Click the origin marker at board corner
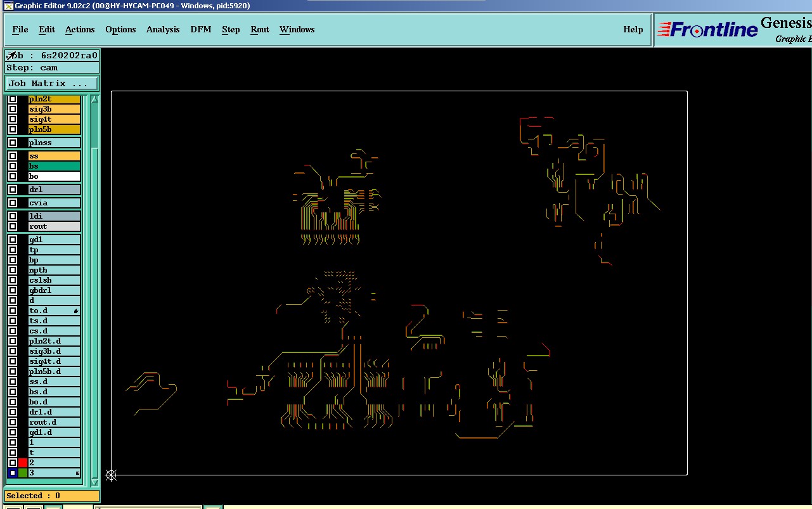 pos(111,475)
